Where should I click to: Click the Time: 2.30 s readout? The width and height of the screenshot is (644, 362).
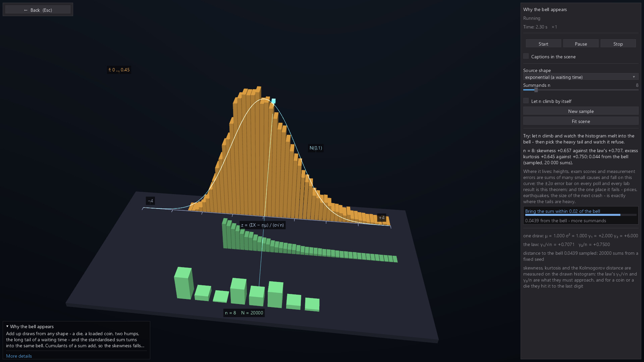tap(535, 27)
